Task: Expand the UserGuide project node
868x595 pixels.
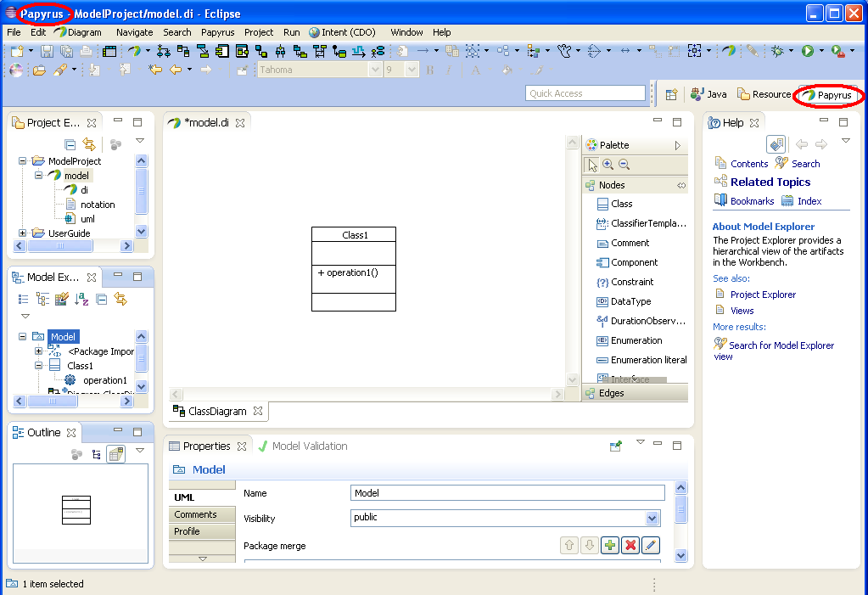Action: pos(23,233)
